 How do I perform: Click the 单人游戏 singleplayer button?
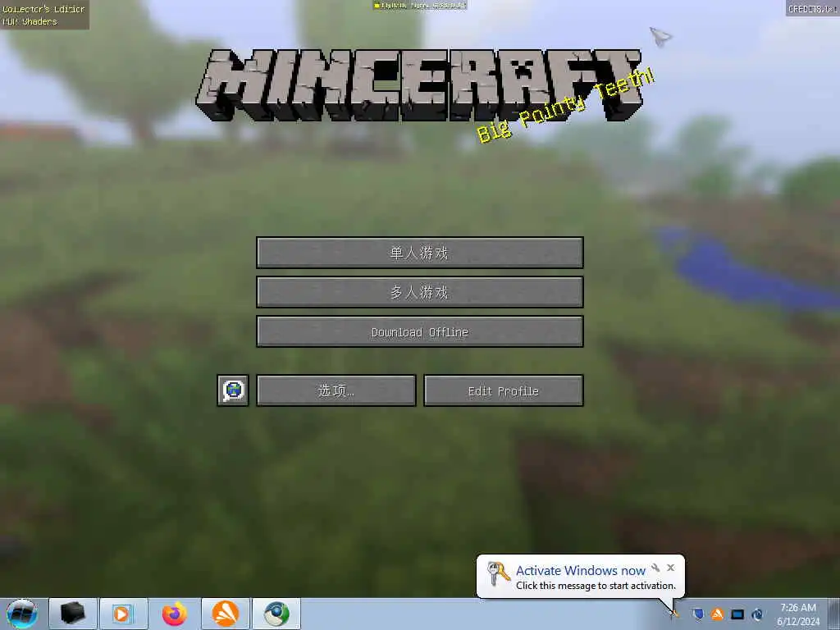(419, 253)
